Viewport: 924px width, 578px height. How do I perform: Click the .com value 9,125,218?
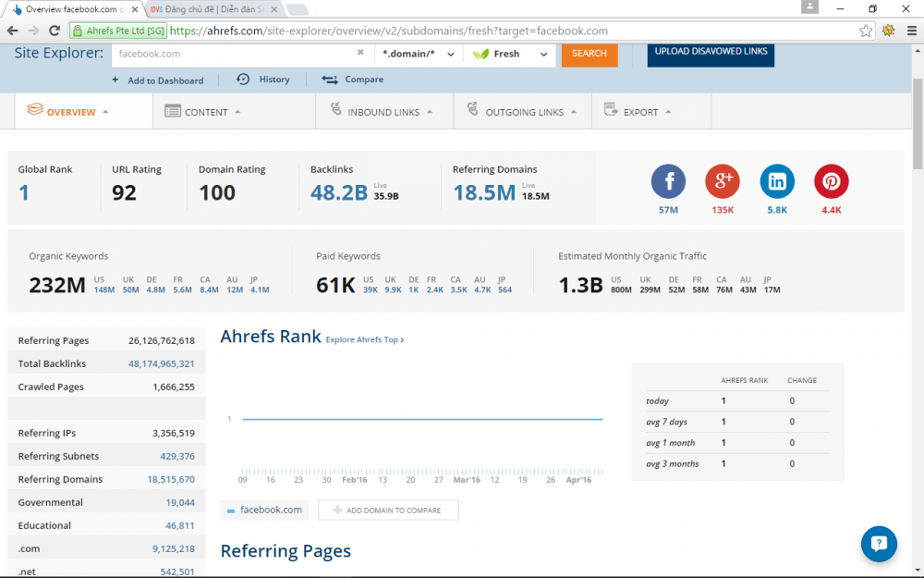click(174, 548)
